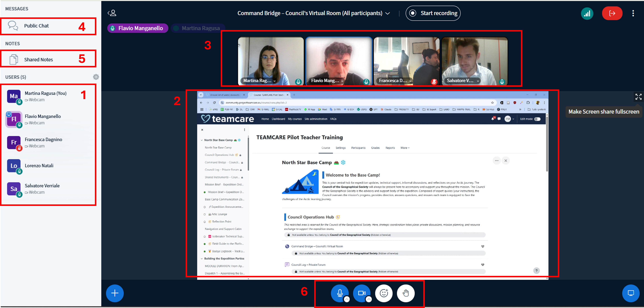The width and height of the screenshot is (644, 308).
Task: Open webcam options arrow under camera
Action: coord(369,299)
